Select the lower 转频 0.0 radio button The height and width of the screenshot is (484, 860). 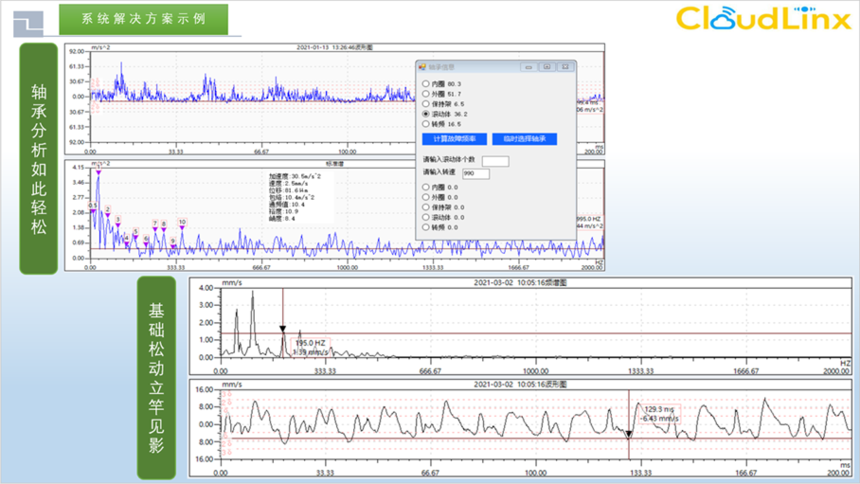click(426, 227)
